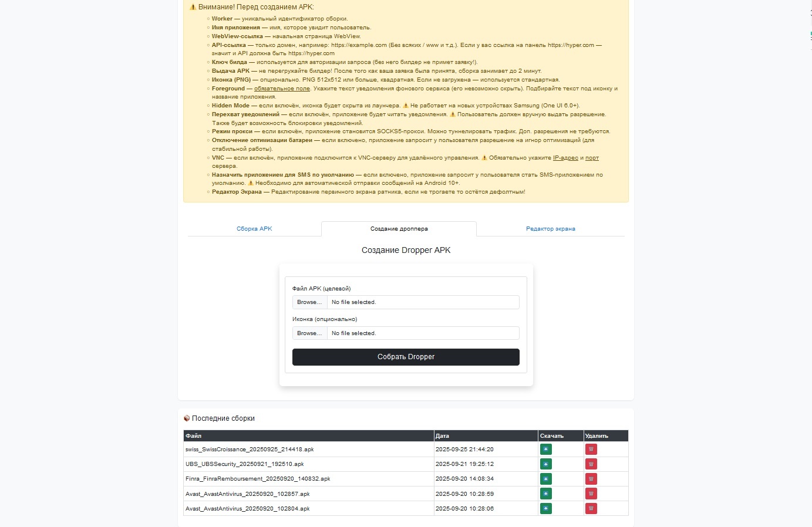
Task: Click the underlined порт link
Action: [592, 158]
